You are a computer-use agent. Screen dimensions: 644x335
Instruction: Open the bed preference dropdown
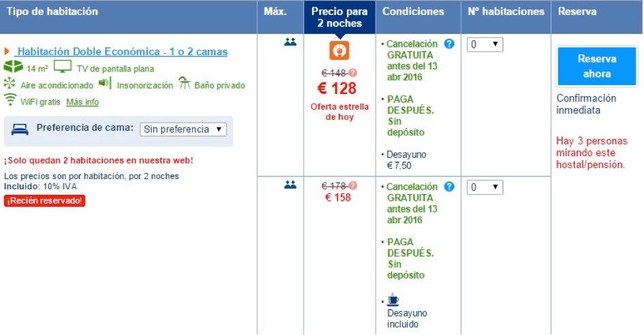coord(183,129)
